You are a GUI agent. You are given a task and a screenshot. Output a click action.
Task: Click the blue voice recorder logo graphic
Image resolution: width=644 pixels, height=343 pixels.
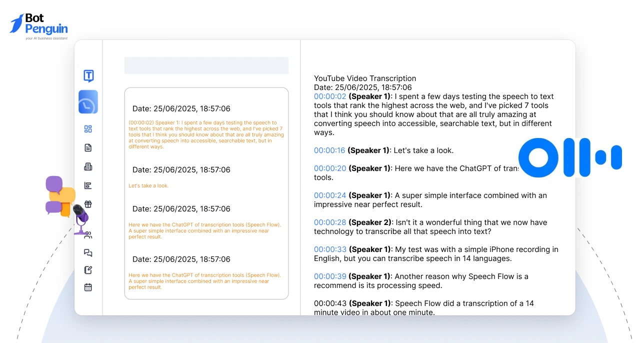[570, 157]
